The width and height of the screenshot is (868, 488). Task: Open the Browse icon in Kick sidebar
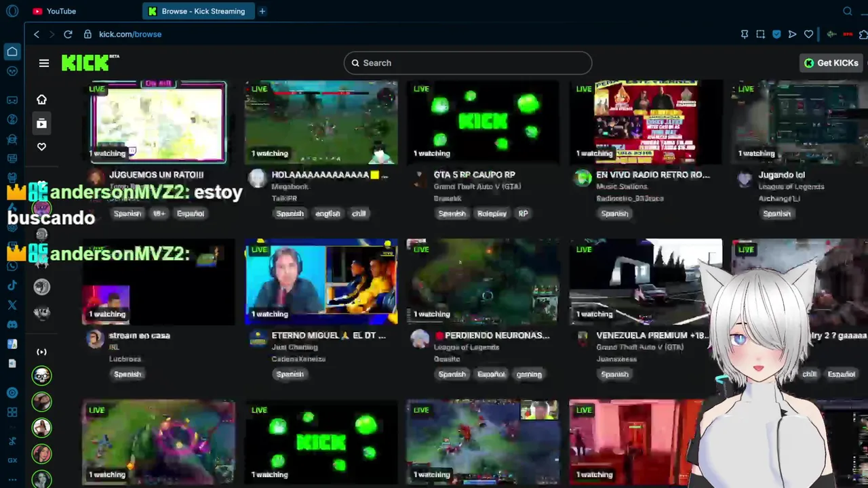click(41, 123)
